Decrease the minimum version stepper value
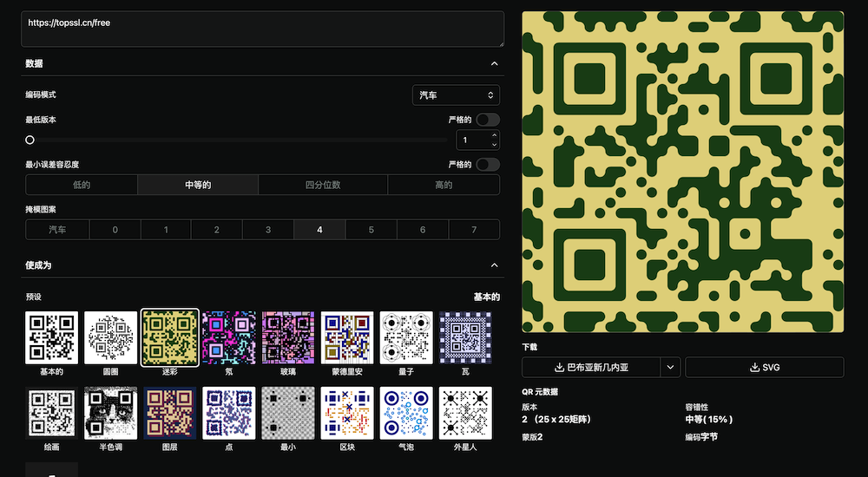Image resolution: width=868 pixels, height=477 pixels. tap(495, 145)
